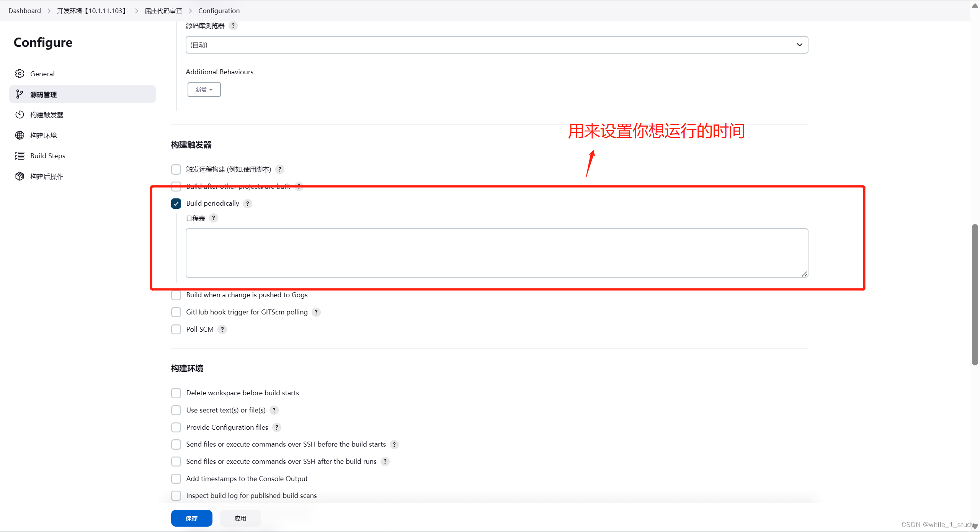Open help icon beside 日程表 label

(214, 218)
